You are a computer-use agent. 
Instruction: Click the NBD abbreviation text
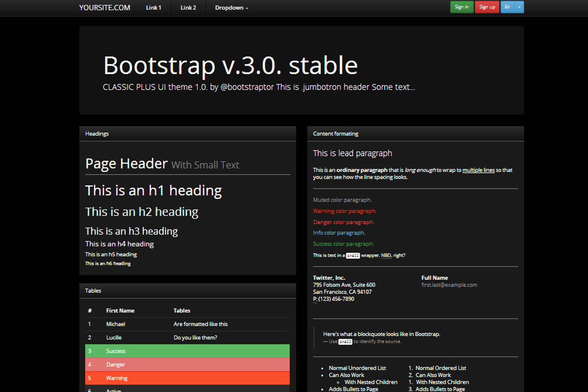pos(386,255)
